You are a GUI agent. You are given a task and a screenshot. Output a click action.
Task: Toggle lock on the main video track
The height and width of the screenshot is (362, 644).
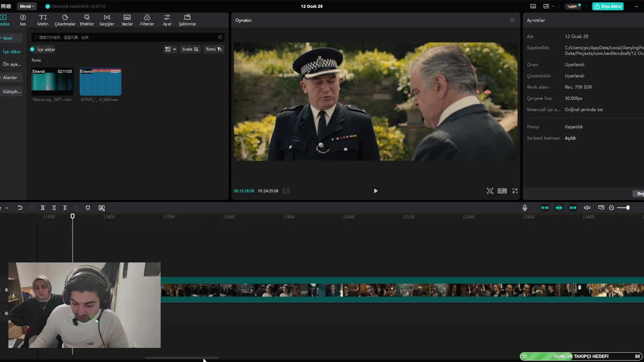(x=7, y=290)
